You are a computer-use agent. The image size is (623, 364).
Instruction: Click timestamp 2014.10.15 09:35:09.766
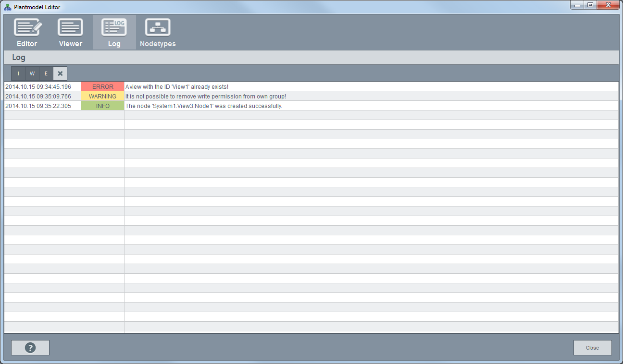[38, 97]
